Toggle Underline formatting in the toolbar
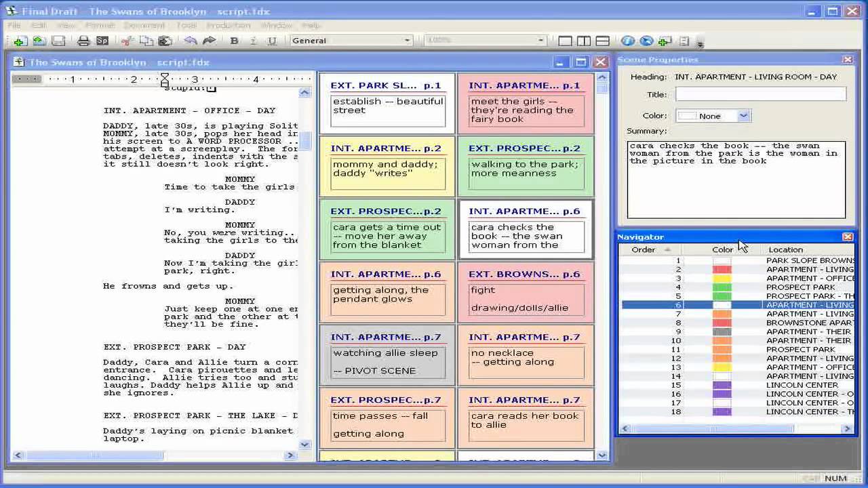This screenshot has height=488, width=868. [273, 41]
